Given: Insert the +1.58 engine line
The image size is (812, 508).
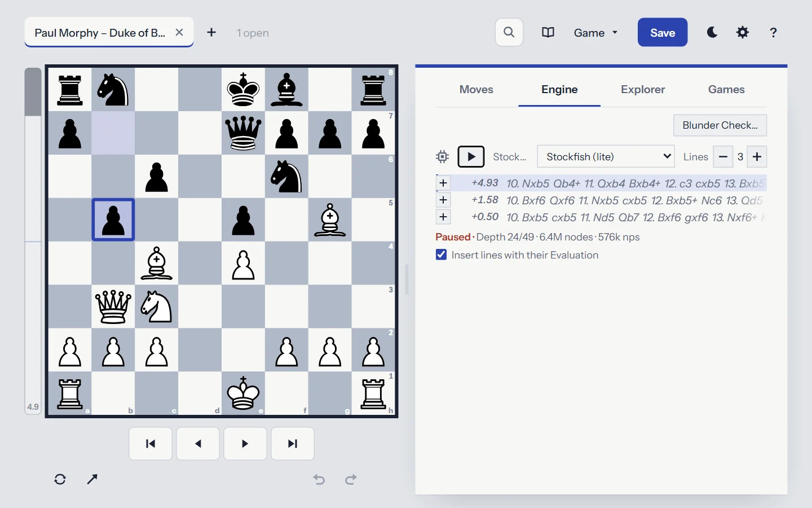Looking at the screenshot, I should 443,200.
